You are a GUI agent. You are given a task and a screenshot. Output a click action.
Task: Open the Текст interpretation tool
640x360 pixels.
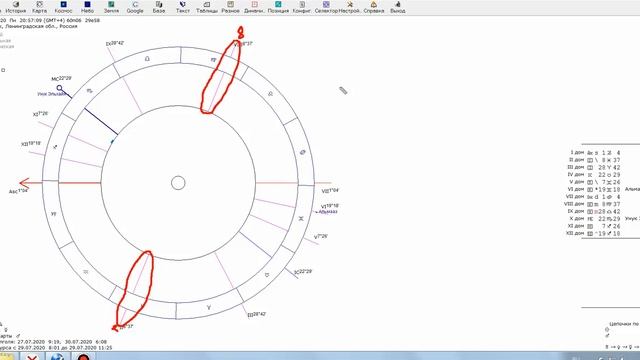[182, 7]
